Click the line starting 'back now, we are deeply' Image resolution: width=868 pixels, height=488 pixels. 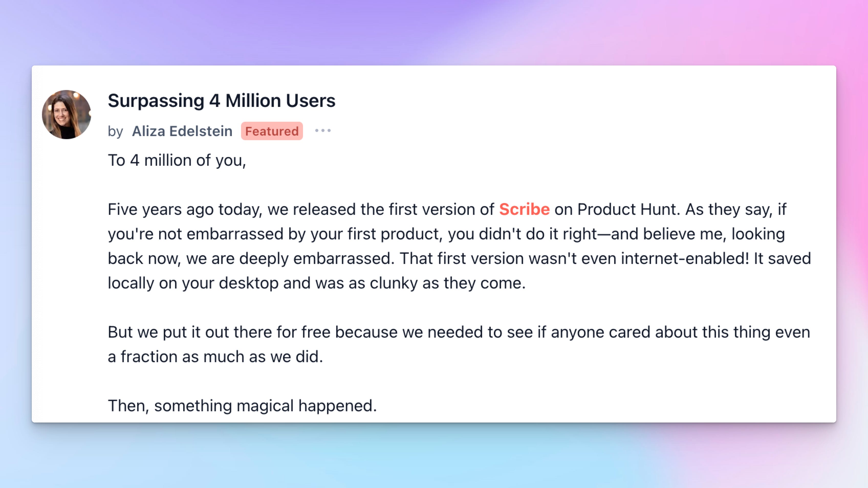[459, 258]
